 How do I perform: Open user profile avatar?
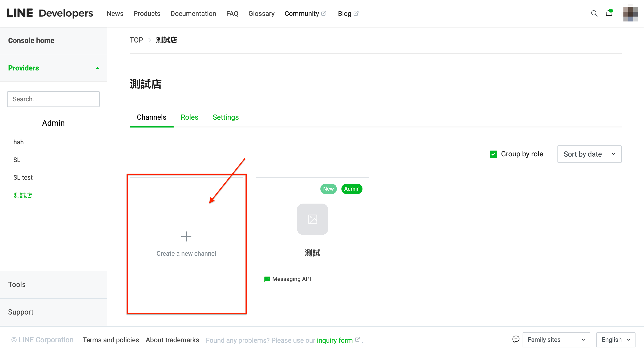[630, 13]
